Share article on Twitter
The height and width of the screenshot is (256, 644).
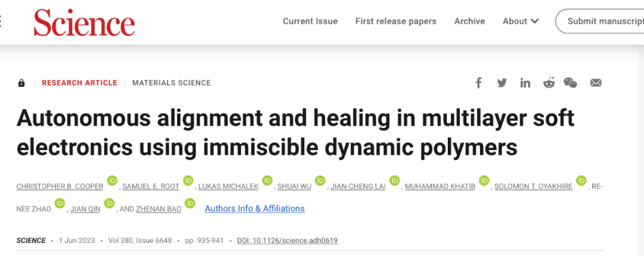(501, 83)
